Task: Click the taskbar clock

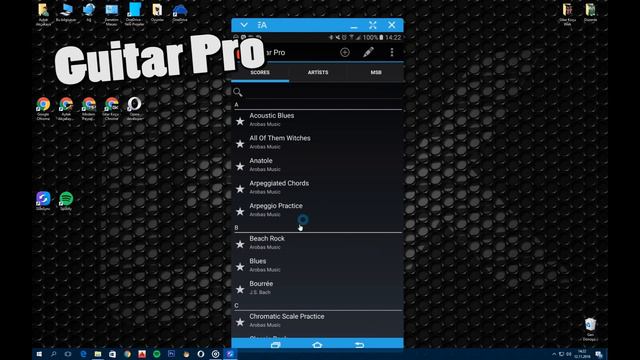Action: (x=582, y=354)
